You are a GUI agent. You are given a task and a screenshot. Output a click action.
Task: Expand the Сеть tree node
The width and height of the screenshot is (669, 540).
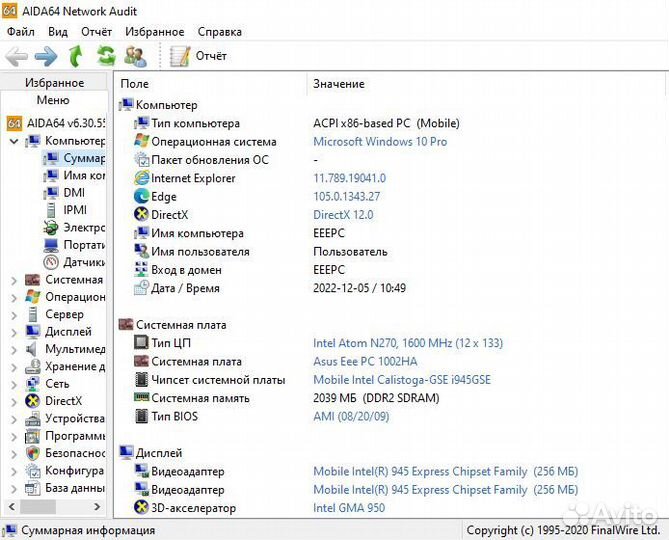click(x=14, y=384)
